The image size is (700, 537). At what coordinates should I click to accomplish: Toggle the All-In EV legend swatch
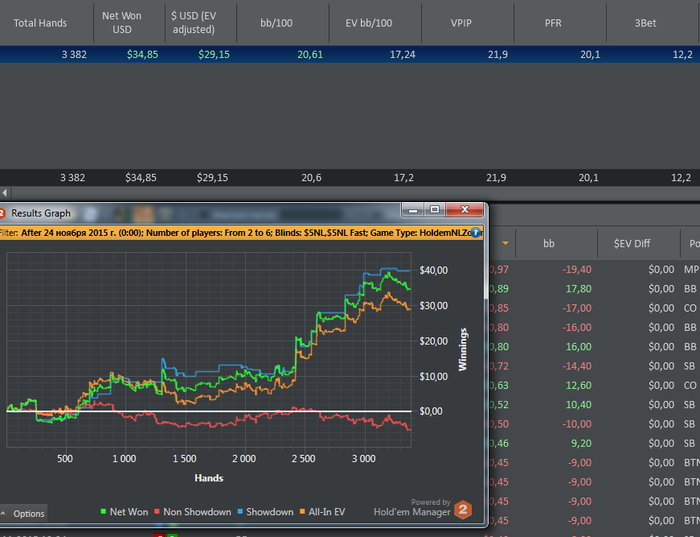302,512
